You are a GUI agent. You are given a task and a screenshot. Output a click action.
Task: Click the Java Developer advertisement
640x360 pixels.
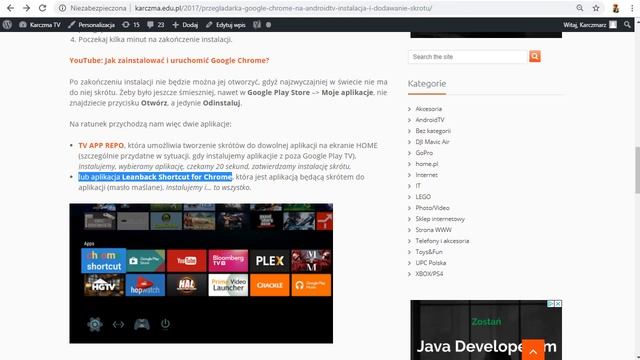pos(486,330)
